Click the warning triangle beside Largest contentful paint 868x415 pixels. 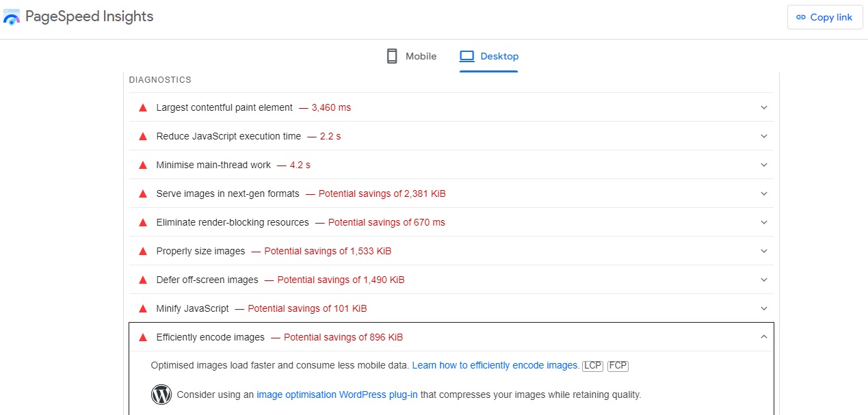click(143, 107)
